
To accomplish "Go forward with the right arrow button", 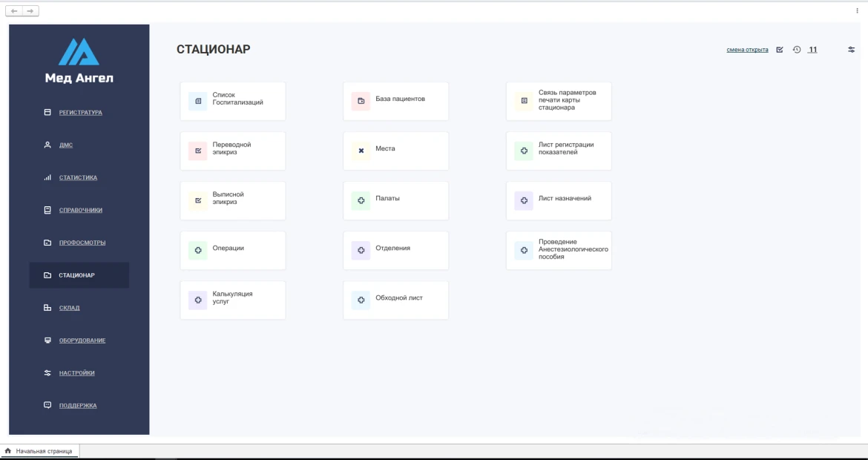I will [x=30, y=11].
